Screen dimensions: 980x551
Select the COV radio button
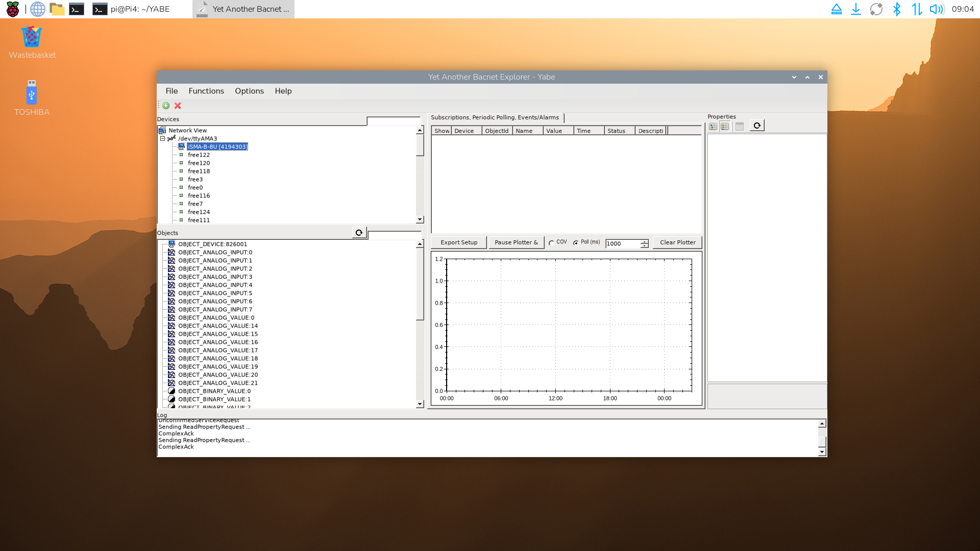coord(551,243)
